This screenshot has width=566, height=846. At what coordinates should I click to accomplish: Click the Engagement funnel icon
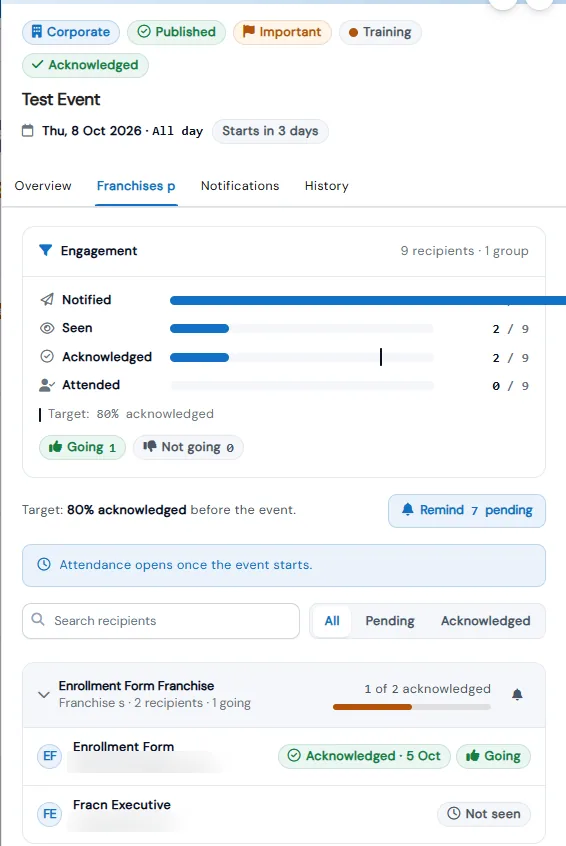pos(46,250)
